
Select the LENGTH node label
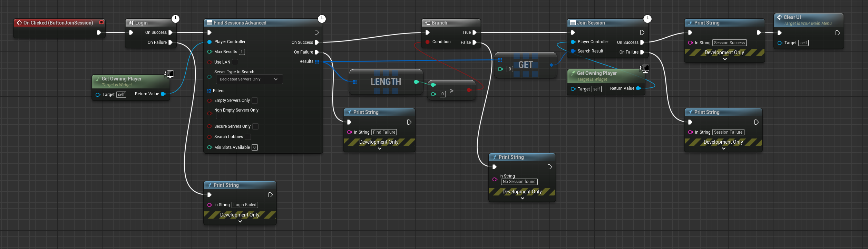(386, 82)
